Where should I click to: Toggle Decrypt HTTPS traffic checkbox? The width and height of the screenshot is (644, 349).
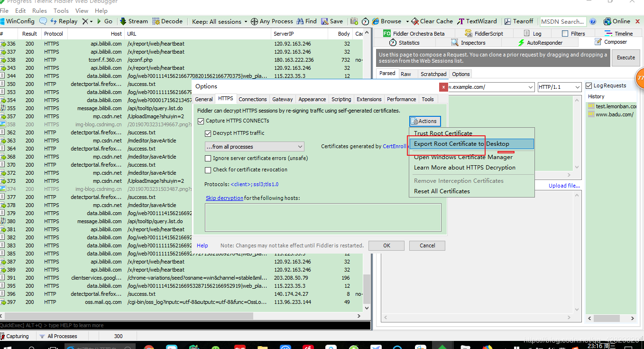point(208,133)
